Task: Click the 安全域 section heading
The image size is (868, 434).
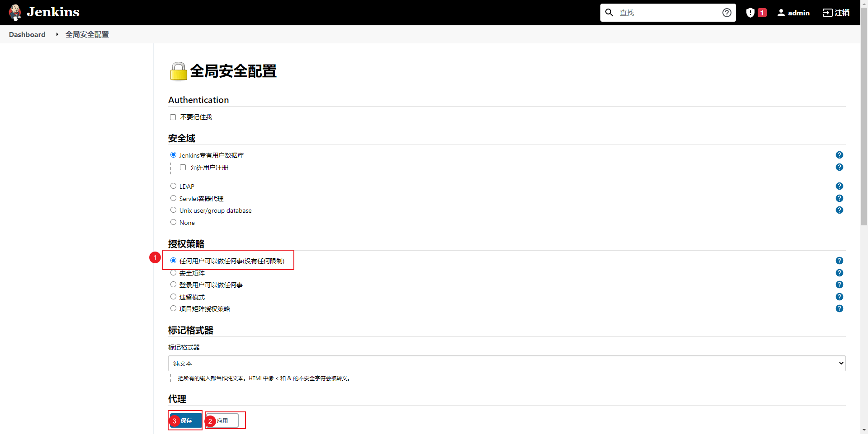Action: (182, 138)
